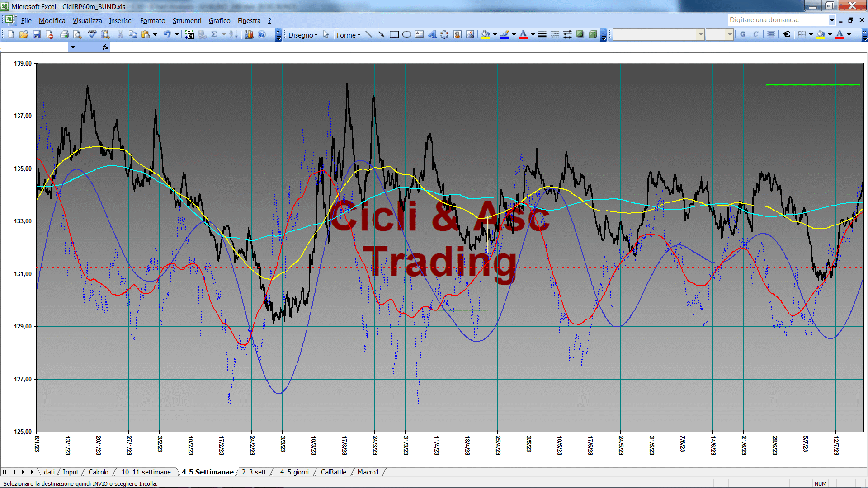Viewport: 868px width, 488px height.
Task: Open the Chart Wizard icon
Action: point(249,34)
